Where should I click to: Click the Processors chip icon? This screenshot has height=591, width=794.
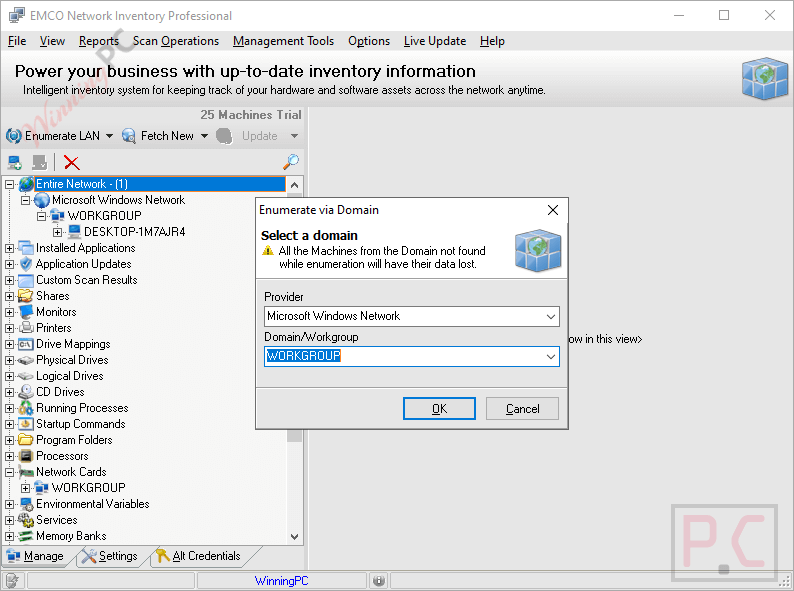coord(26,456)
